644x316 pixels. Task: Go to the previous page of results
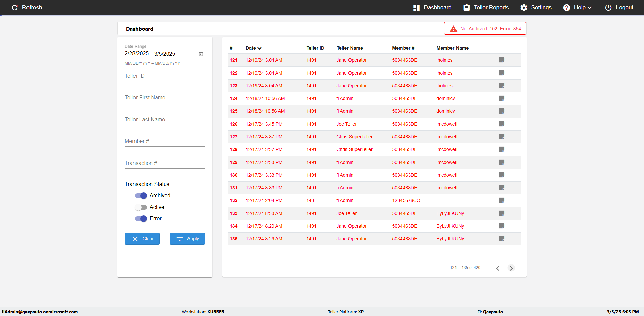(498, 268)
